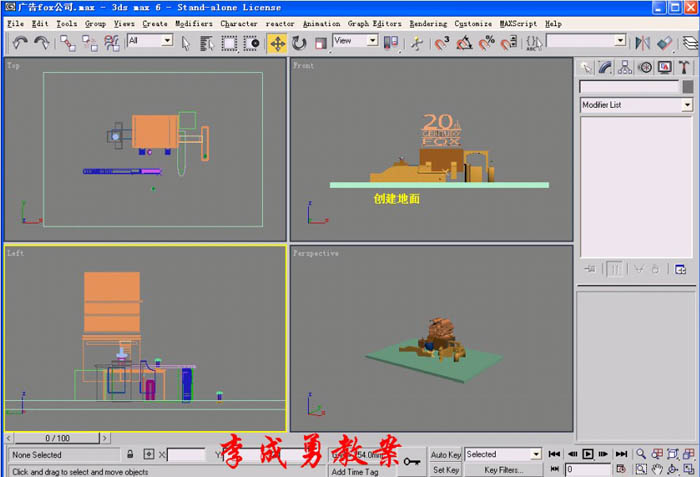
Task: Open the MAXScript menu
Action: 518,24
